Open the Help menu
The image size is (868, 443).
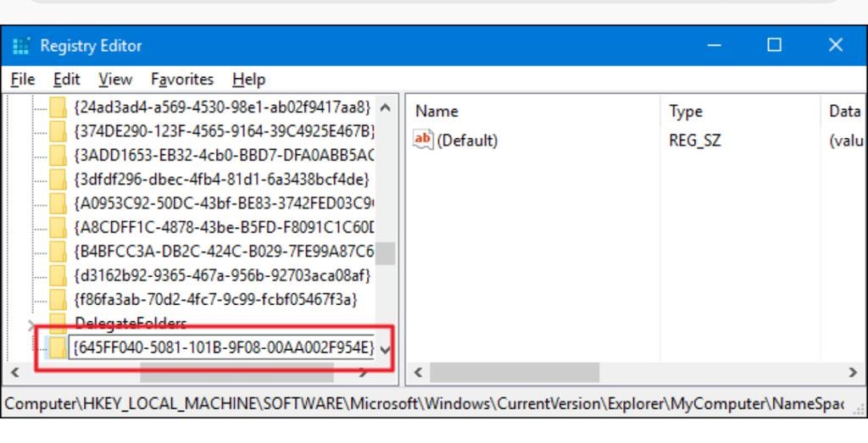pyautogui.click(x=248, y=80)
